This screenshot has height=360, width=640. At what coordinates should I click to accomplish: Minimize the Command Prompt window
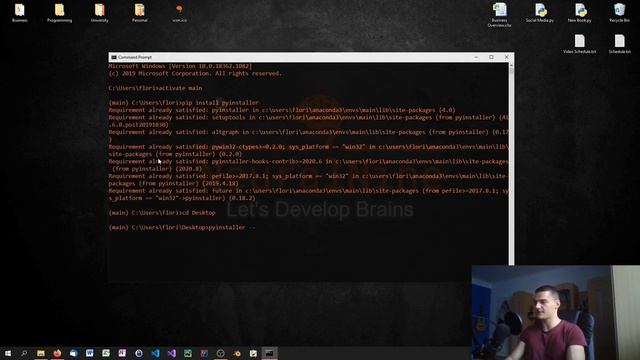click(476, 57)
